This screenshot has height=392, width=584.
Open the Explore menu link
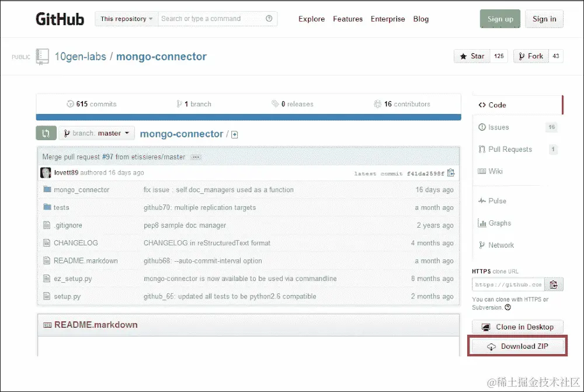pyautogui.click(x=311, y=19)
